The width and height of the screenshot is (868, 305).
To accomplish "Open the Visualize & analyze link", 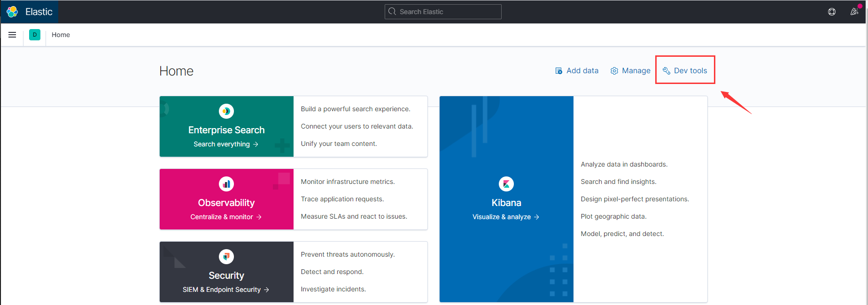I will point(506,217).
